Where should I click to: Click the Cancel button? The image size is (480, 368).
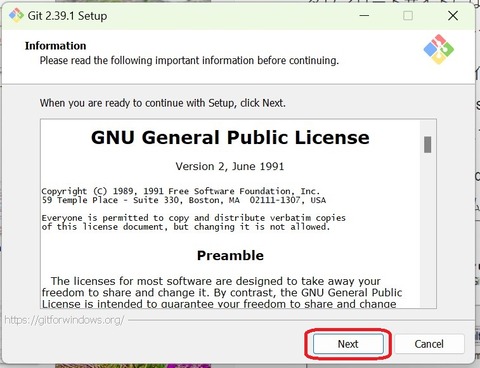pyautogui.click(x=429, y=344)
